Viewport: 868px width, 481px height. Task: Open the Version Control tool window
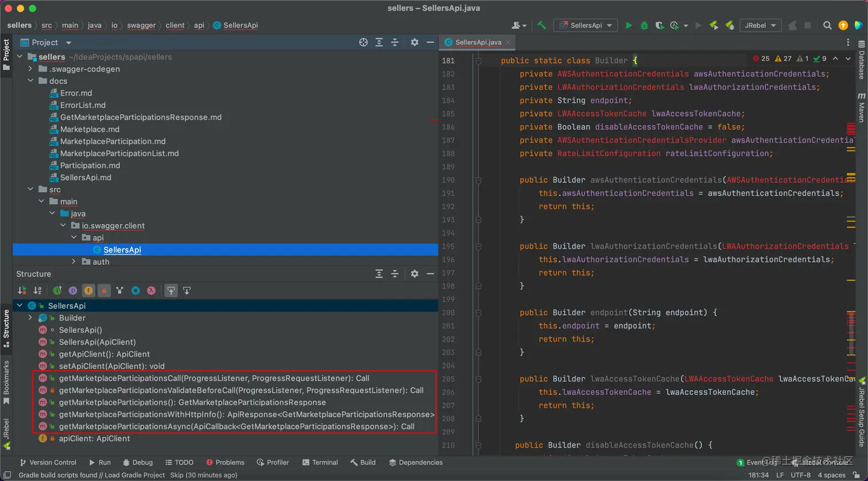48,463
